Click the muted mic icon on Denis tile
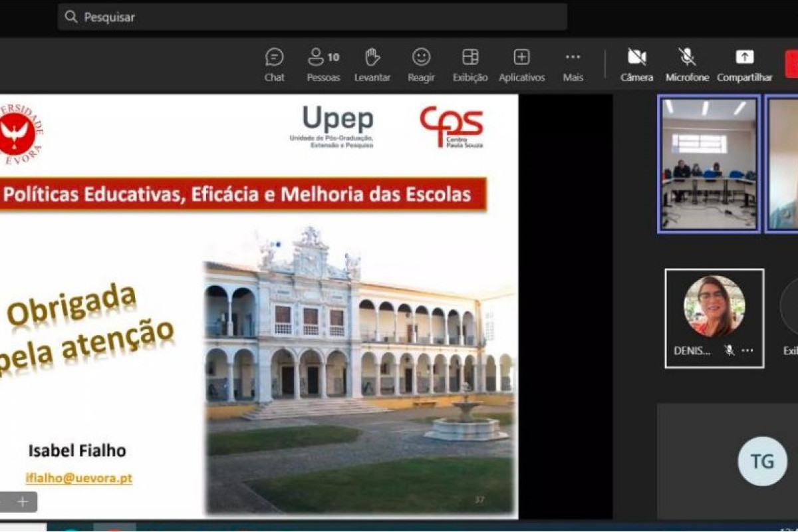Screen dimensions: 798x532 pyautogui.click(x=730, y=350)
